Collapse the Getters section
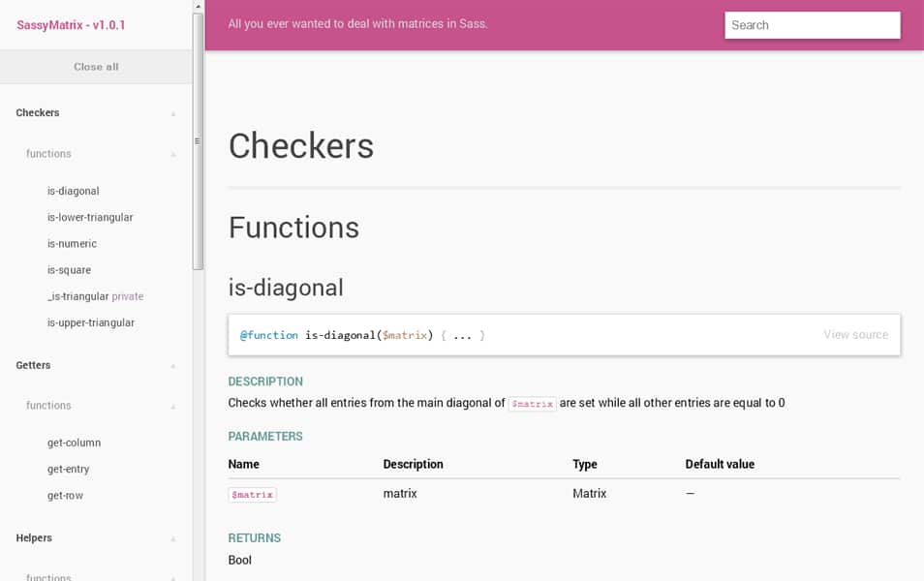 coord(172,366)
